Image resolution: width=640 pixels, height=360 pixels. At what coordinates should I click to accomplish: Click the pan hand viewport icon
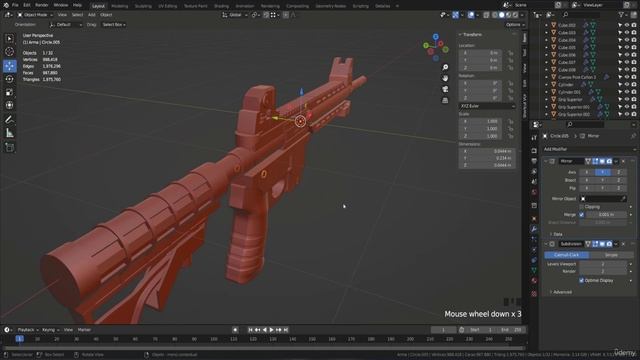445,78
